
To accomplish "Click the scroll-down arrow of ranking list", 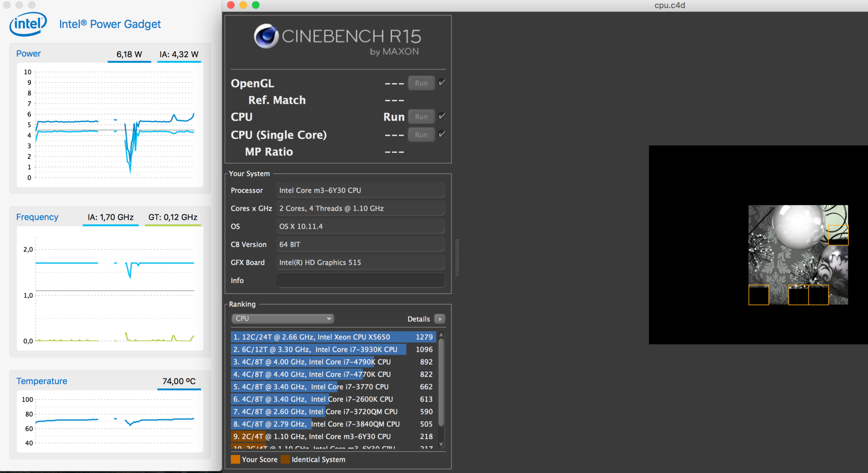I will [441, 445].
